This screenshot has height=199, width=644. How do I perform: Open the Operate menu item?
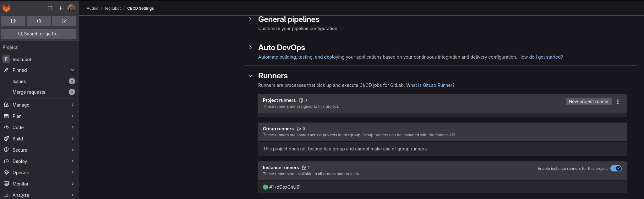pyautogui.click(x=39, y=173)
